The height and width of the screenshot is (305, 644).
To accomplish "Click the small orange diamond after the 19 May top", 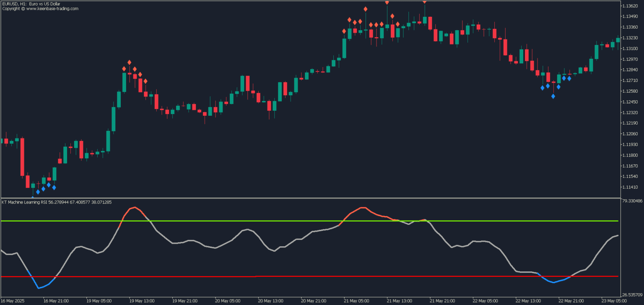I will [135, 69].
